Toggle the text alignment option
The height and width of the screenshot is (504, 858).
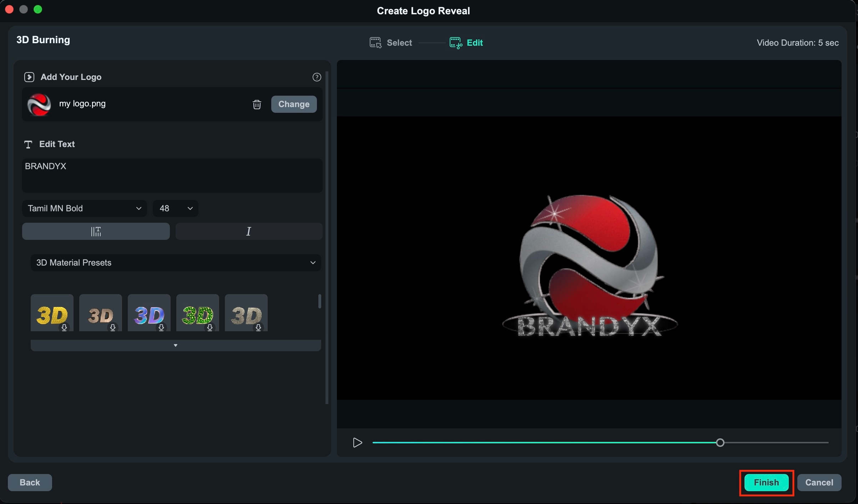tap(95, 231)
